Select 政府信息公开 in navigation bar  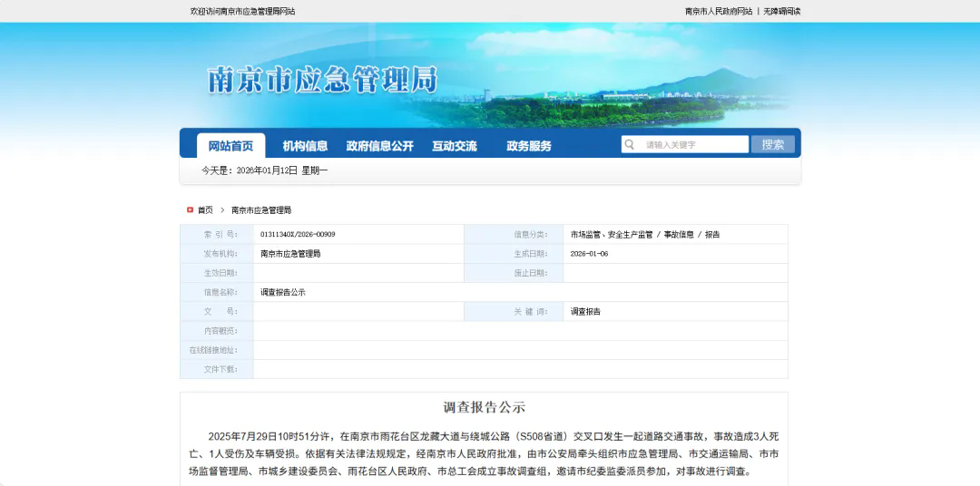tap(379, 146)
